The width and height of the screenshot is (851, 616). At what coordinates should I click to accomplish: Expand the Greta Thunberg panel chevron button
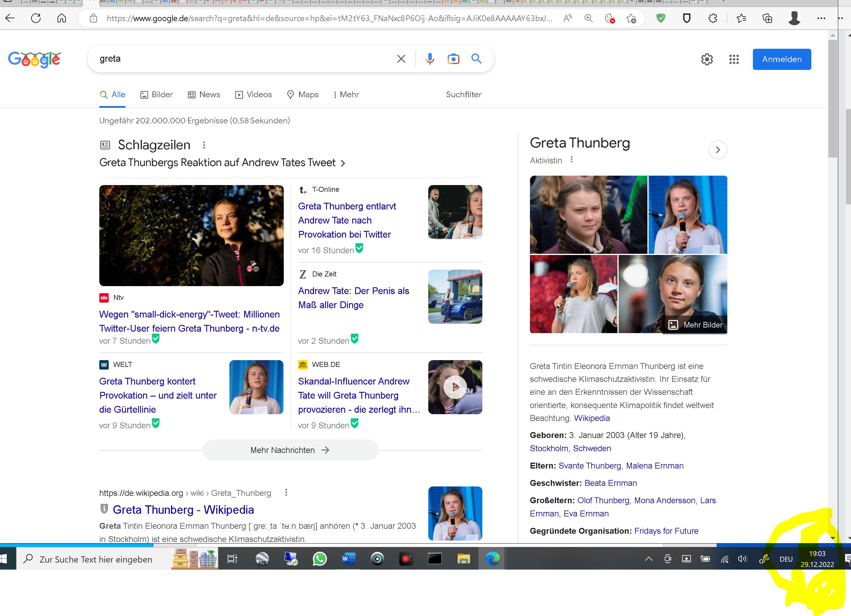[717, 150]
